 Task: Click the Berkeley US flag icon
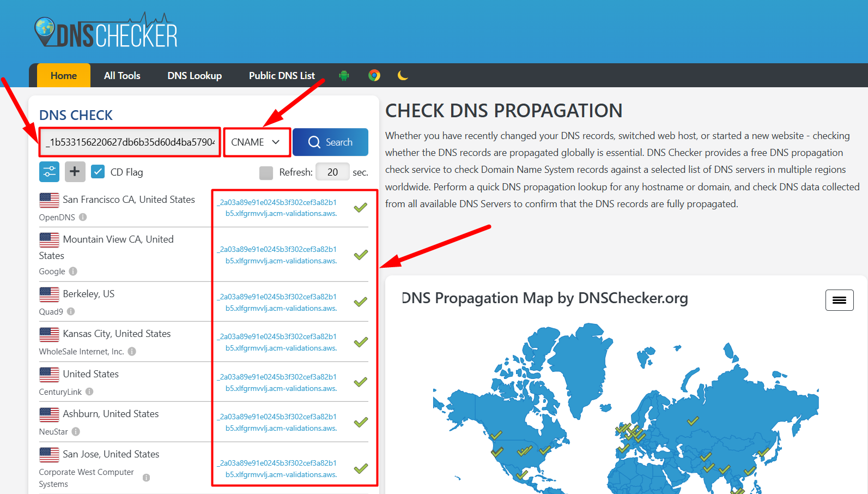pos(49,294)
